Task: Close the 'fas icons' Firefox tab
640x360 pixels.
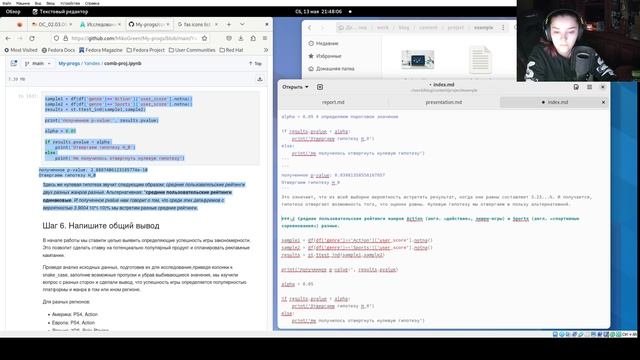Action: coord(216,24)
